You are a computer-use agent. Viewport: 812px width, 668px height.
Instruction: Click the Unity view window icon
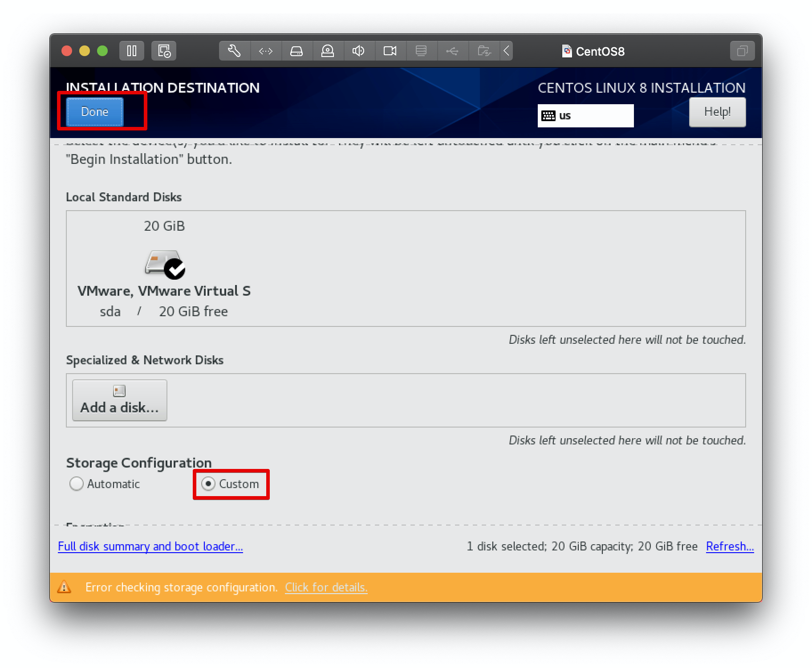pos(742,51)
